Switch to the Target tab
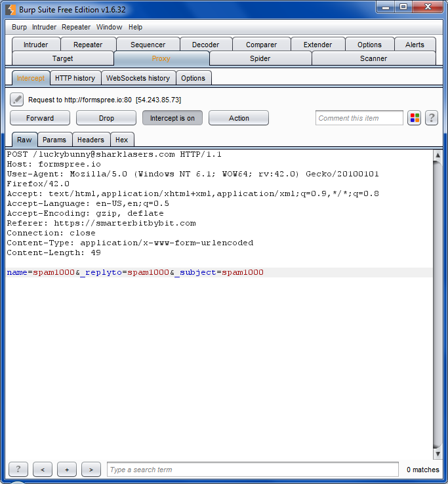The width and height of the screenshot is (448, 484). click(x=63, y=58)
